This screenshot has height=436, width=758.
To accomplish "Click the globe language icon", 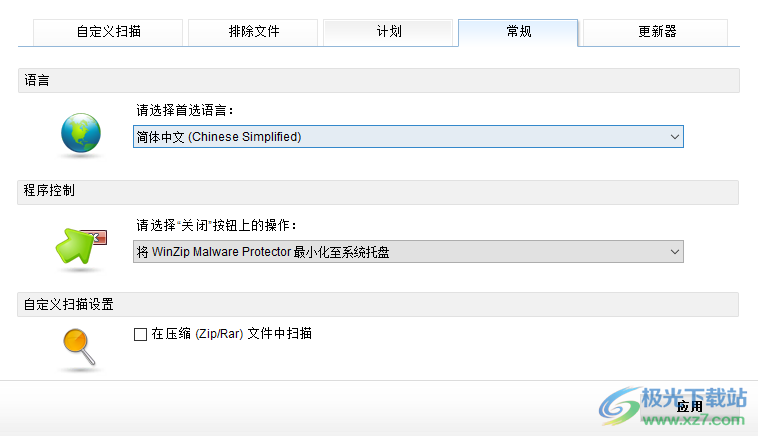I will (x=81, y=133).
